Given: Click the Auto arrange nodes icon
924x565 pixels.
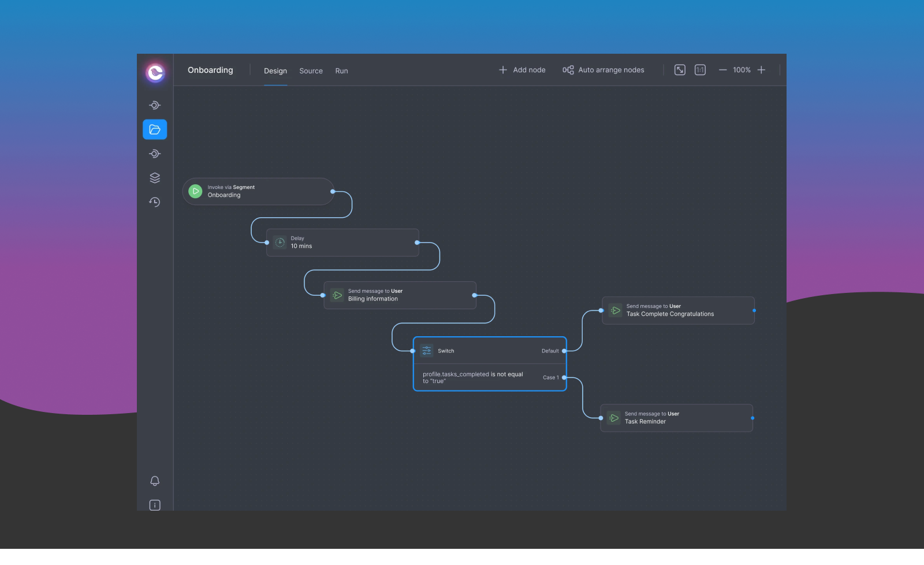Looking at the screenshot, I should (568, 69).
